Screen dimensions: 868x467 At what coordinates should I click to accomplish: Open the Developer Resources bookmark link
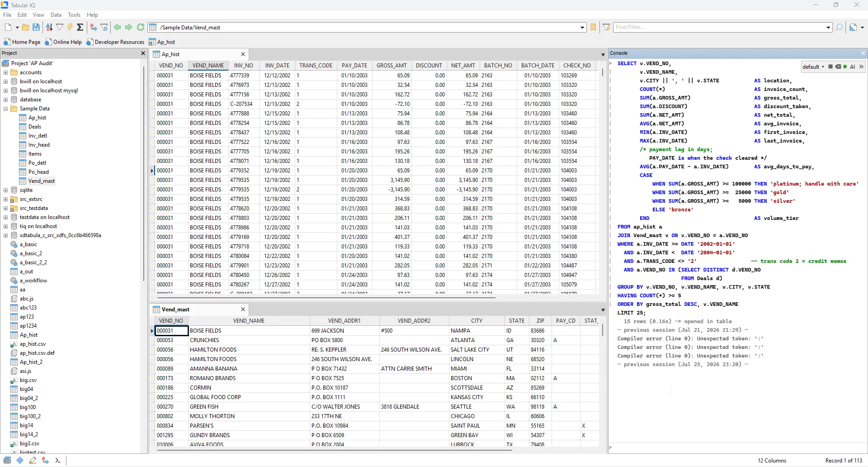[115, 42]
